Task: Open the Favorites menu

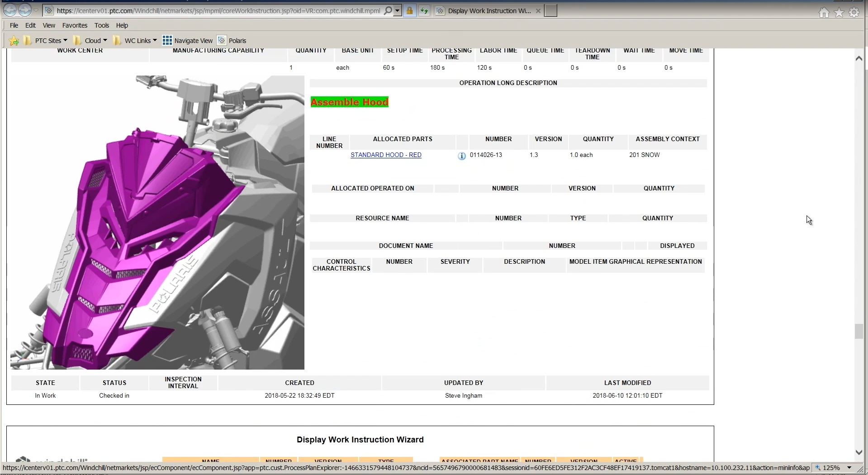Action: (x=75, y=25)
